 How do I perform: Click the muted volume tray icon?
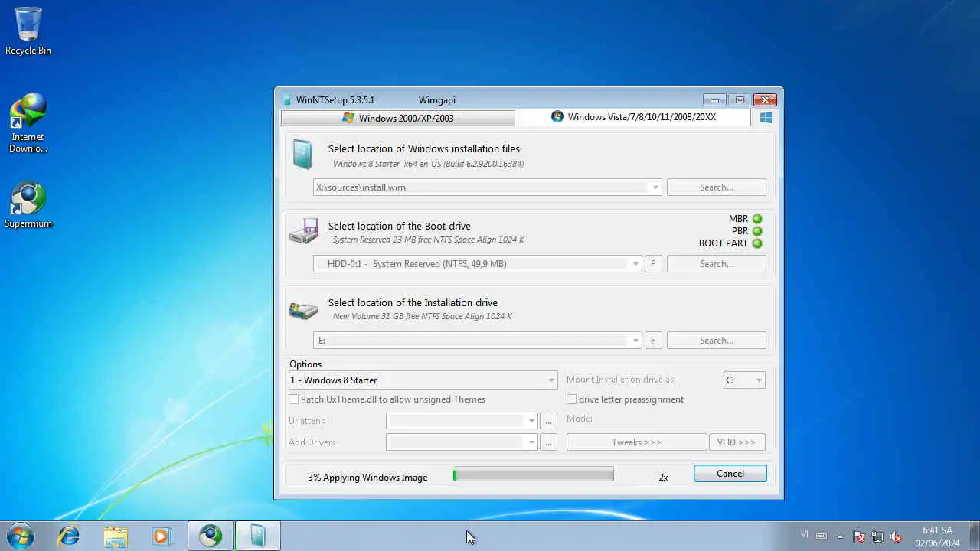[x=896, y=536]
